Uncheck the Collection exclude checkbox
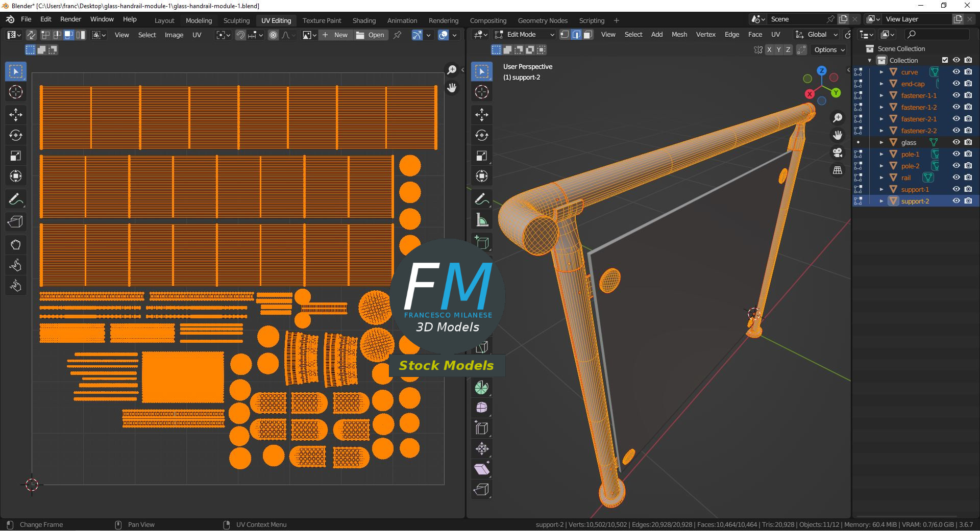This screenshot has width=980, height=531. pyautogui.click(x=945, y=60)
